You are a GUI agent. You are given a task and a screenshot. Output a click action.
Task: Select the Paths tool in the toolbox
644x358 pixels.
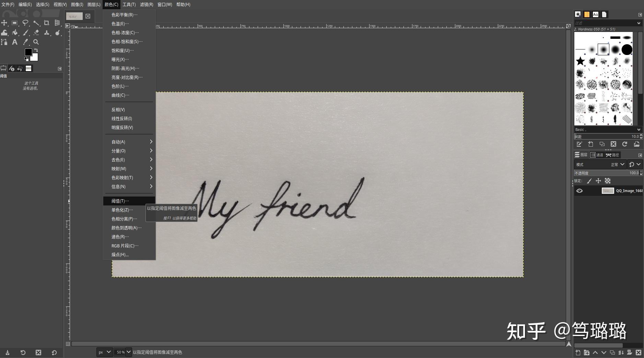point(4,42)
